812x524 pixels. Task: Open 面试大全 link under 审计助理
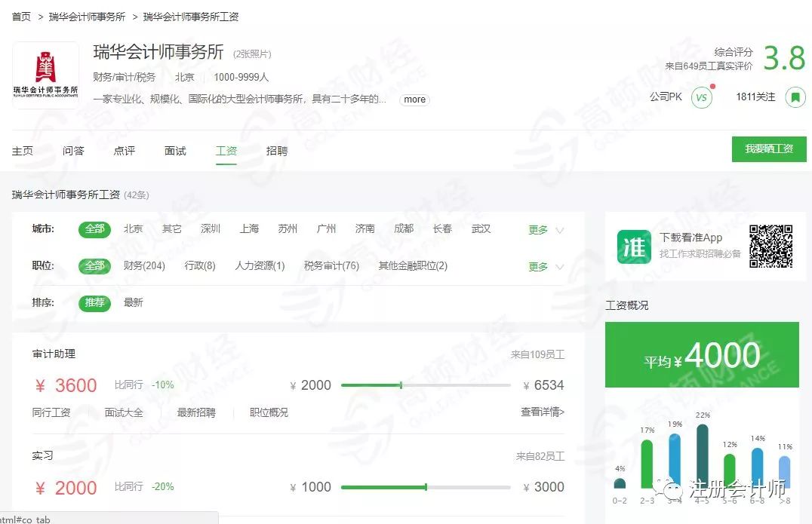124,412
